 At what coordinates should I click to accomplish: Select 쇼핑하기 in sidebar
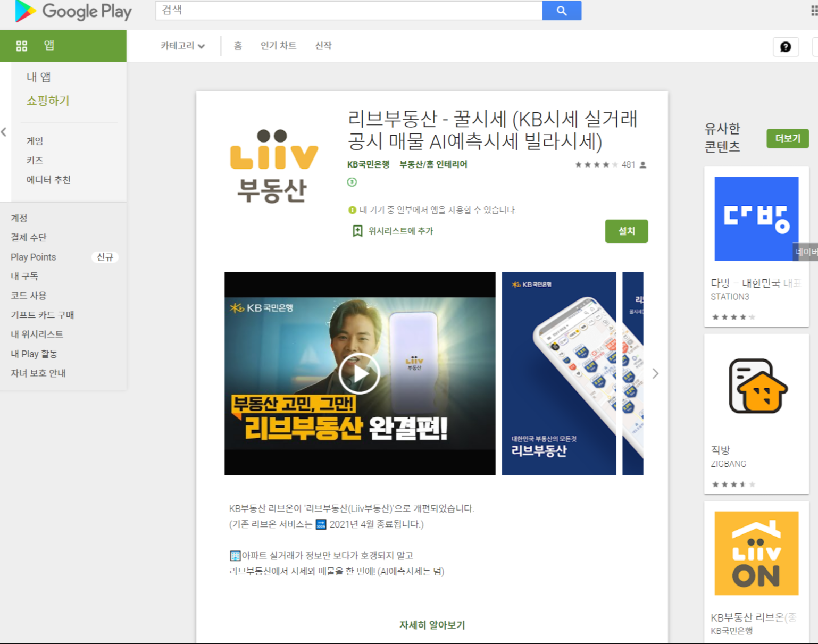coord(48,101)
